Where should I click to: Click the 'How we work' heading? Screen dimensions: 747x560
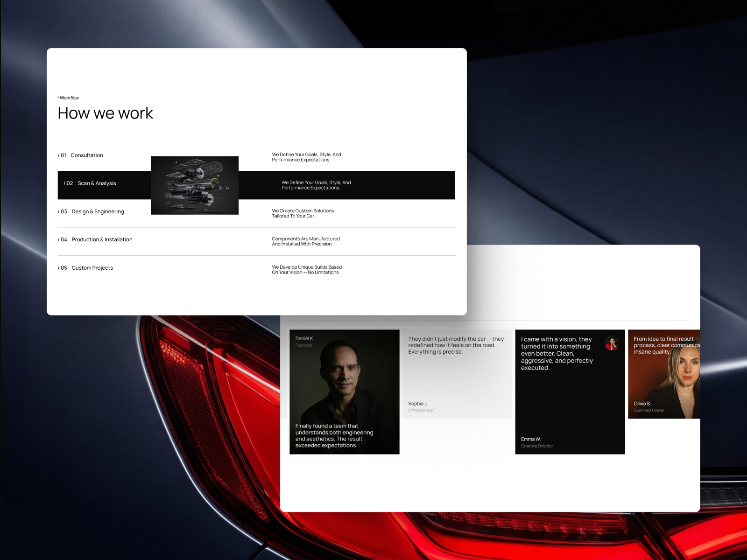pos(106,113)
